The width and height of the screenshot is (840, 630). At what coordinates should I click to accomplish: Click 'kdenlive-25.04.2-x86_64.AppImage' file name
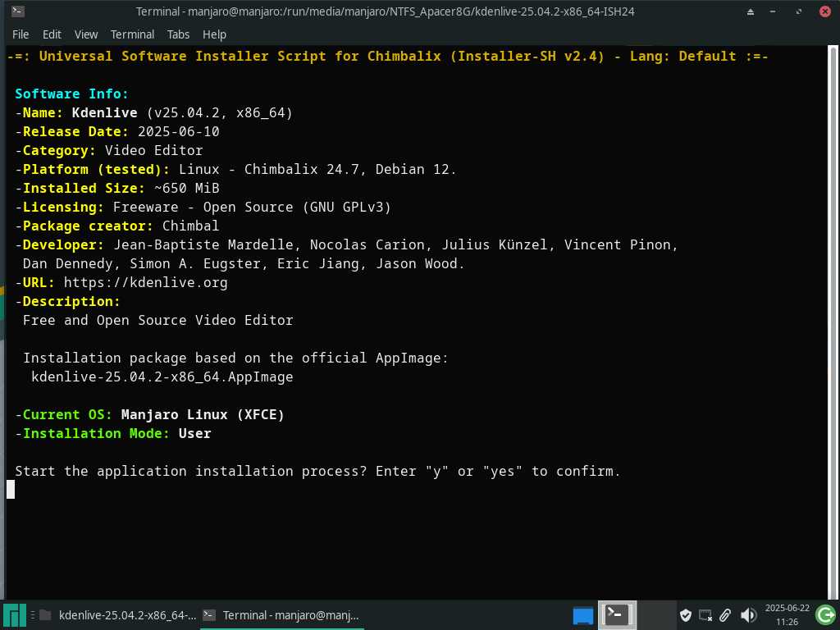162,377
